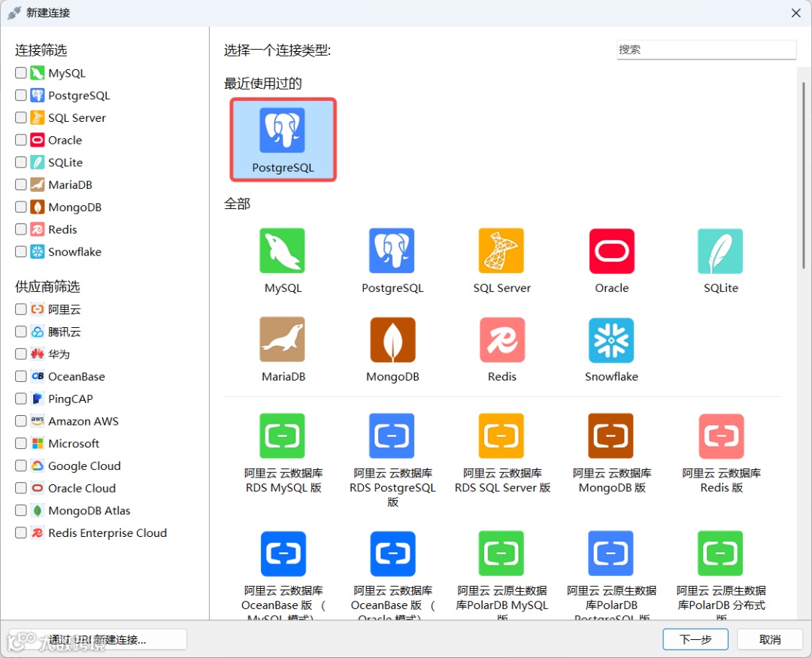Pick 阿里云 云数据库 RDS MySQL 版 icon
This screenshot has height=658, width=812.
click(282, 435)
